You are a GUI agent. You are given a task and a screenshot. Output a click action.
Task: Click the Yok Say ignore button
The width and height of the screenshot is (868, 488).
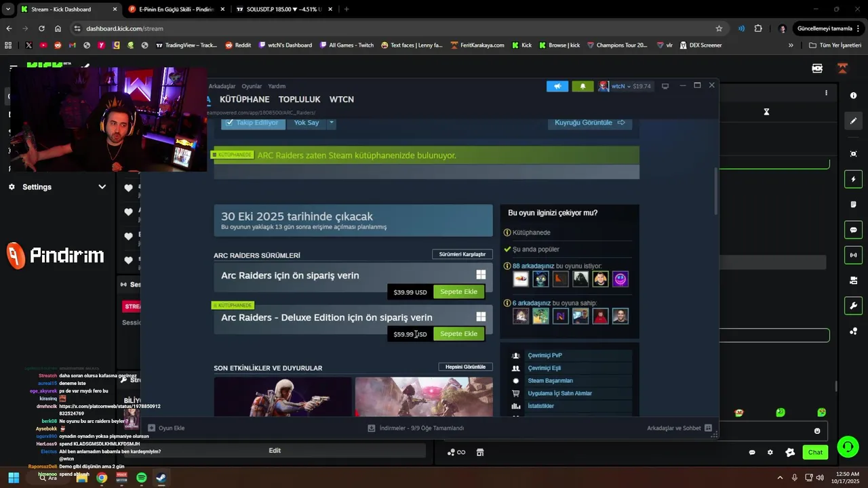[x=307, y=123]
